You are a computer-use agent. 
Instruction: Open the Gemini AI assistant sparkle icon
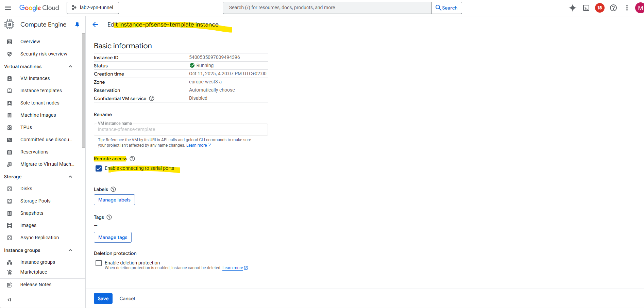[x=573, y=8]
